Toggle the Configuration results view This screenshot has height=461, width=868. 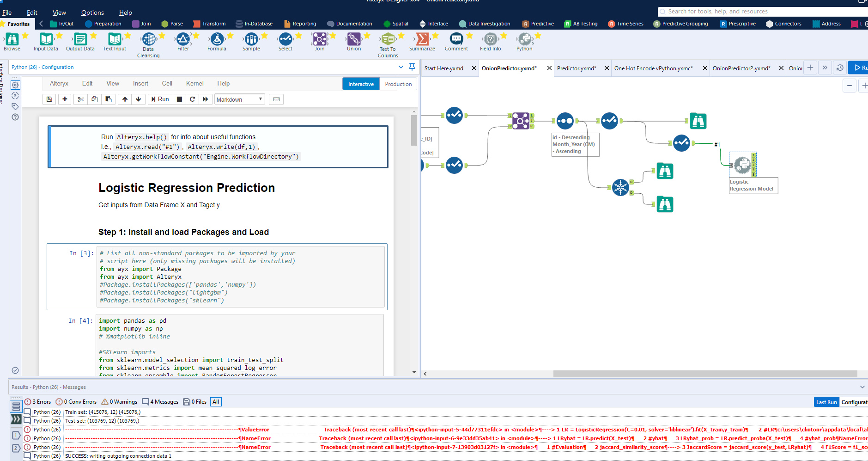[854, 402]
